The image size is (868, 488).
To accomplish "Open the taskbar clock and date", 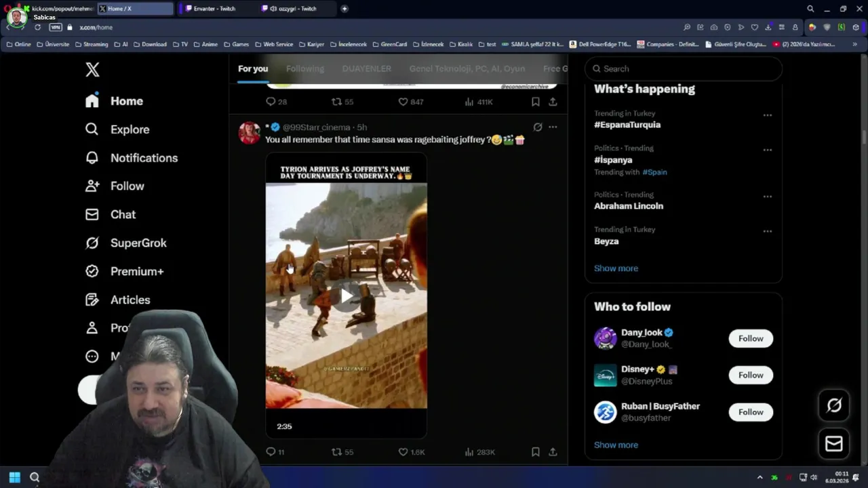I will (837, 477).
